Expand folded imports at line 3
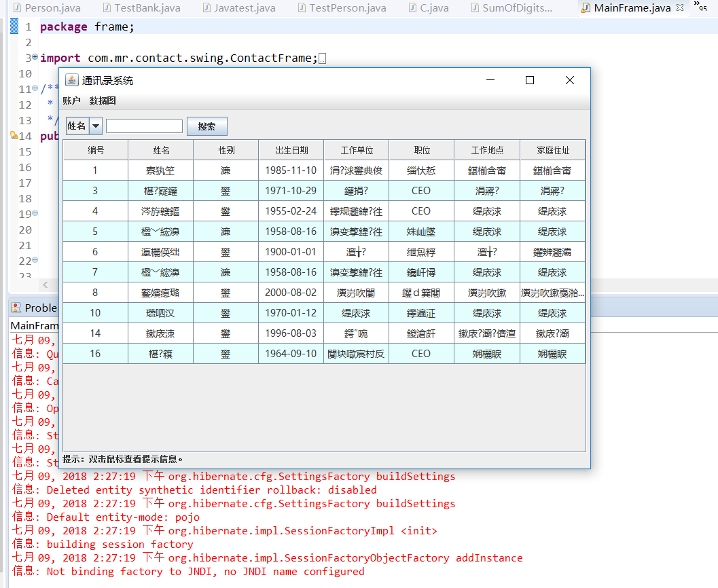718x588 pixels. (x=35, y=57)
